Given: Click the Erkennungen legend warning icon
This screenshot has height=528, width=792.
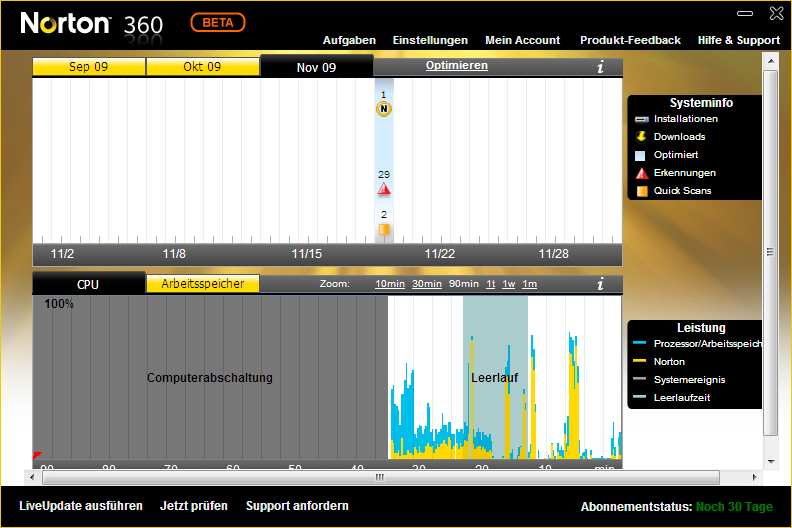Looking at the screenshot, I should point(641,173).
